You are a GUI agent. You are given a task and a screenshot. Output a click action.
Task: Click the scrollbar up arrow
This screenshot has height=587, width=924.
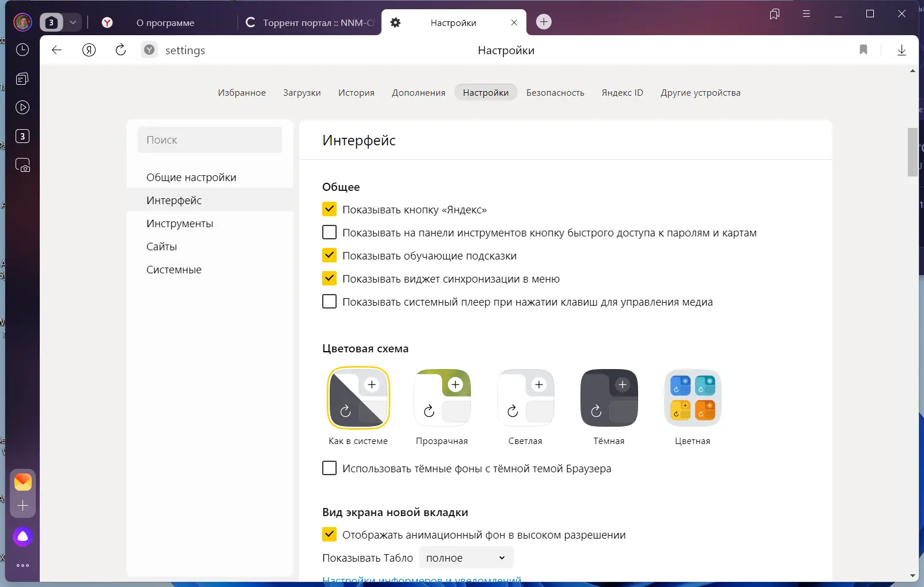912,71
